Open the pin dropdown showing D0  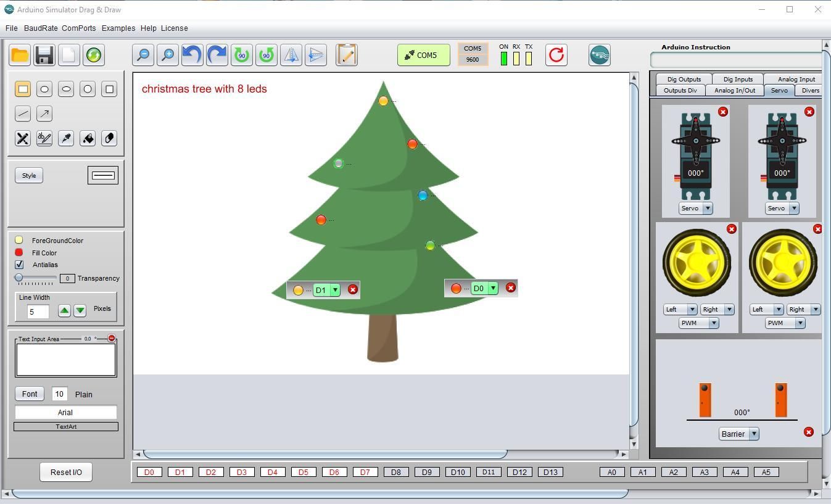tap(493, 287)
